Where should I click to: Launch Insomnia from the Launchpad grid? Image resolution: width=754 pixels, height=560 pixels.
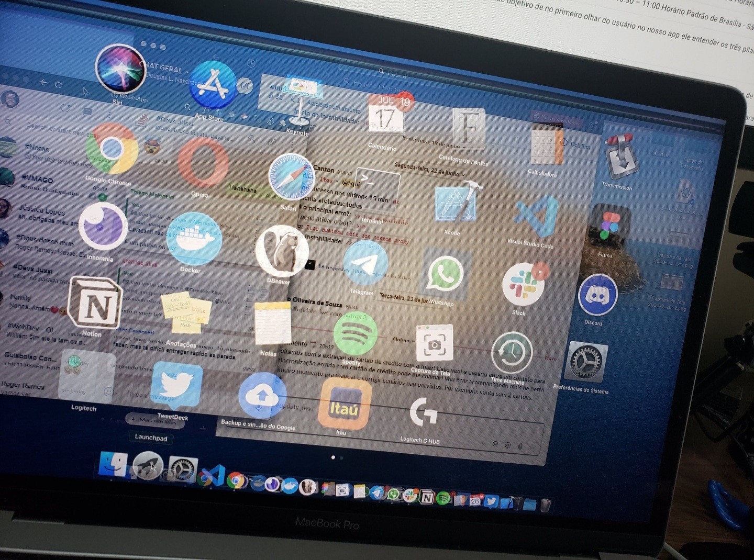[x=103, y=227]
